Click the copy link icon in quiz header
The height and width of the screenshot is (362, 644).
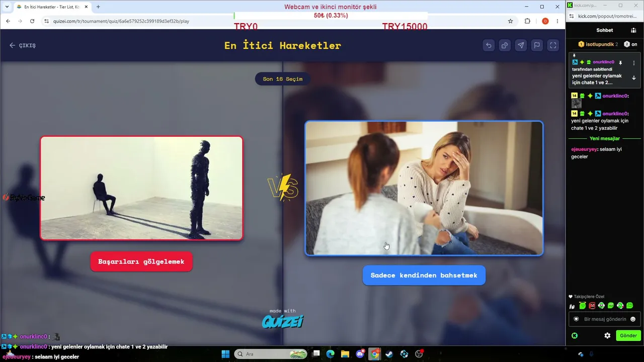tap(505, 45)
